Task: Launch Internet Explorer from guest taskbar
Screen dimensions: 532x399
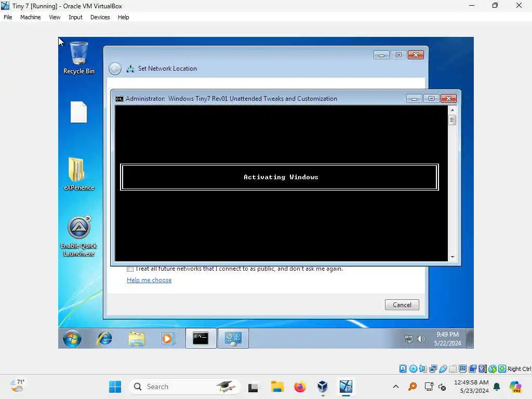Action: pyautogui.click(x=104, y=338)
